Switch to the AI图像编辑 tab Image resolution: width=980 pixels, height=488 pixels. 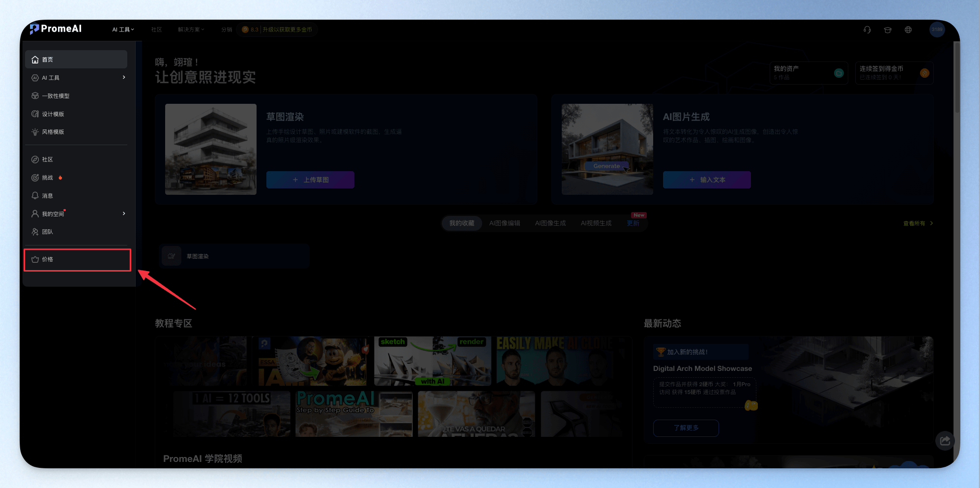[504, 223]
